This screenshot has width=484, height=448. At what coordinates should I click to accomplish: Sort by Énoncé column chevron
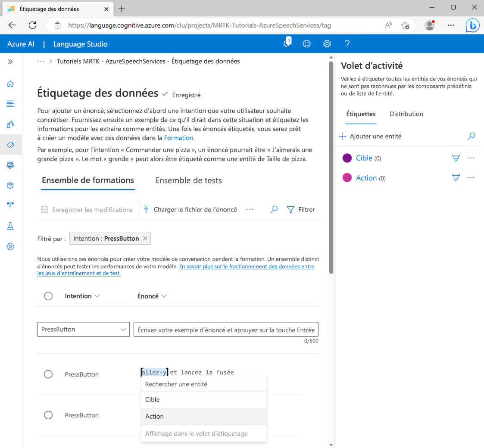pyautogui.click(x=164, y=296)
